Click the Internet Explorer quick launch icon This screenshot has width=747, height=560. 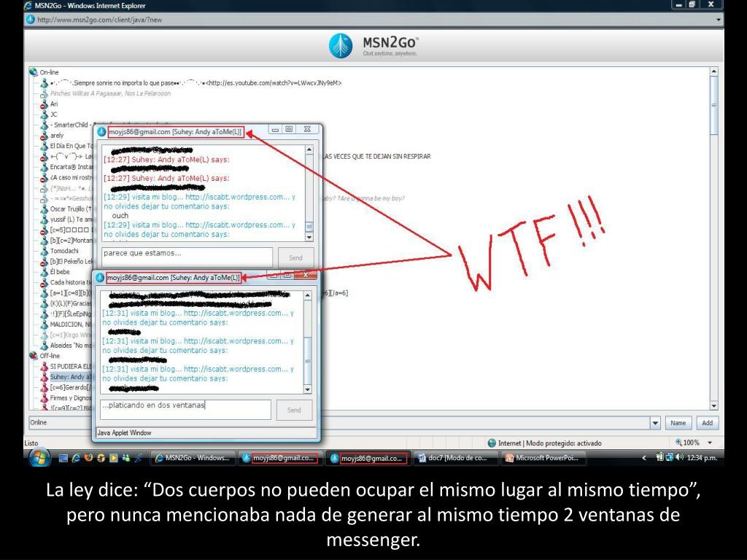(76, 458)
